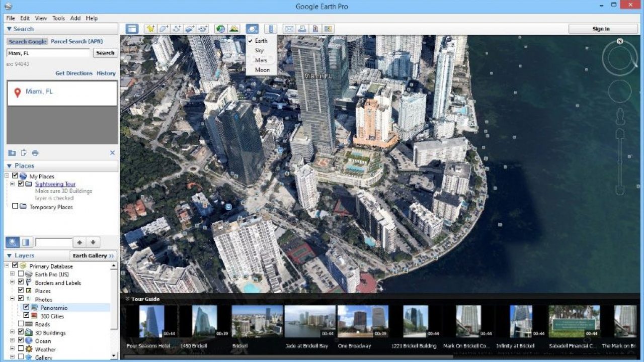
Task: Select Moon from the planet dropdown
Action: [x=262, y=70]
